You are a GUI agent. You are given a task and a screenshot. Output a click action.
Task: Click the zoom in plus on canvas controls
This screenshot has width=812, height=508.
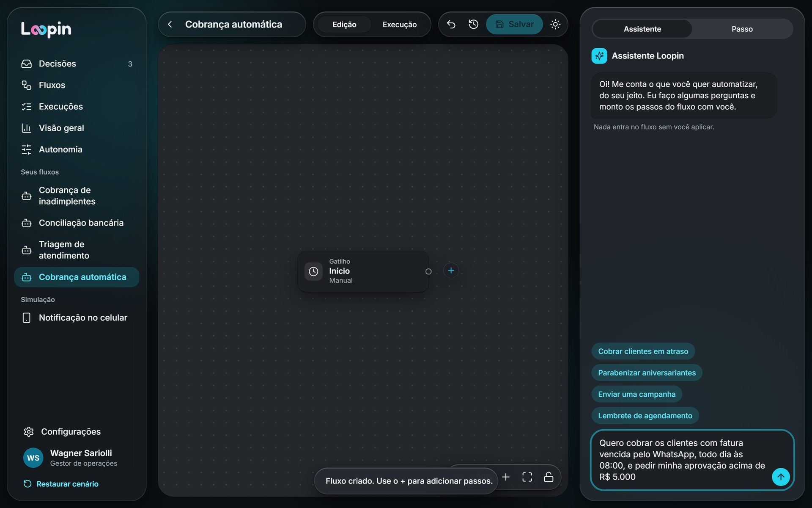(506, 478)
